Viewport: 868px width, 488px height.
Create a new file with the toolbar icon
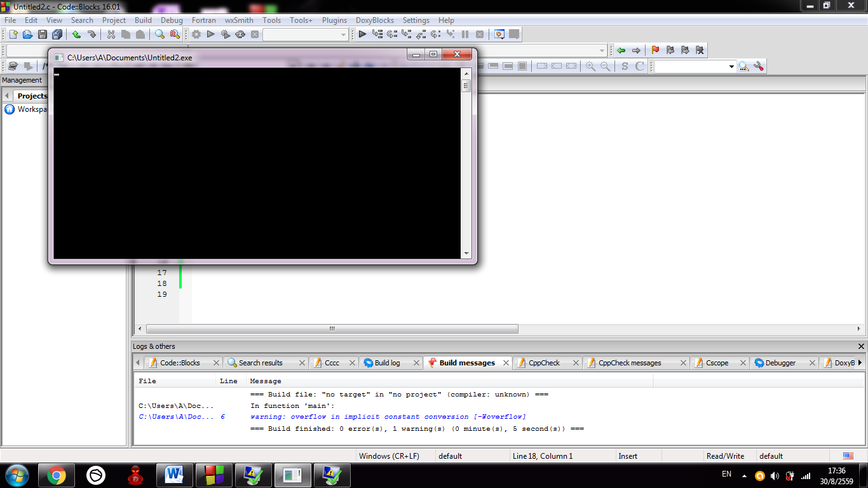click(x=13, y=34)
